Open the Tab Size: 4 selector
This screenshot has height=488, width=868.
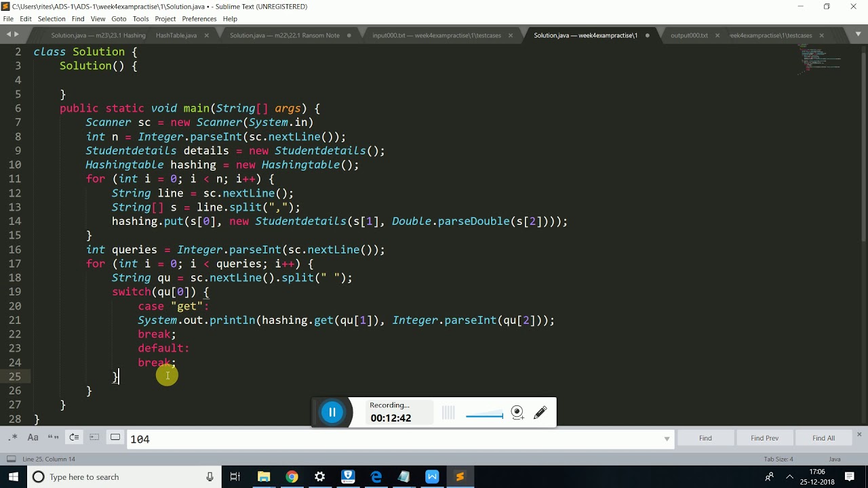click(778, 459)
